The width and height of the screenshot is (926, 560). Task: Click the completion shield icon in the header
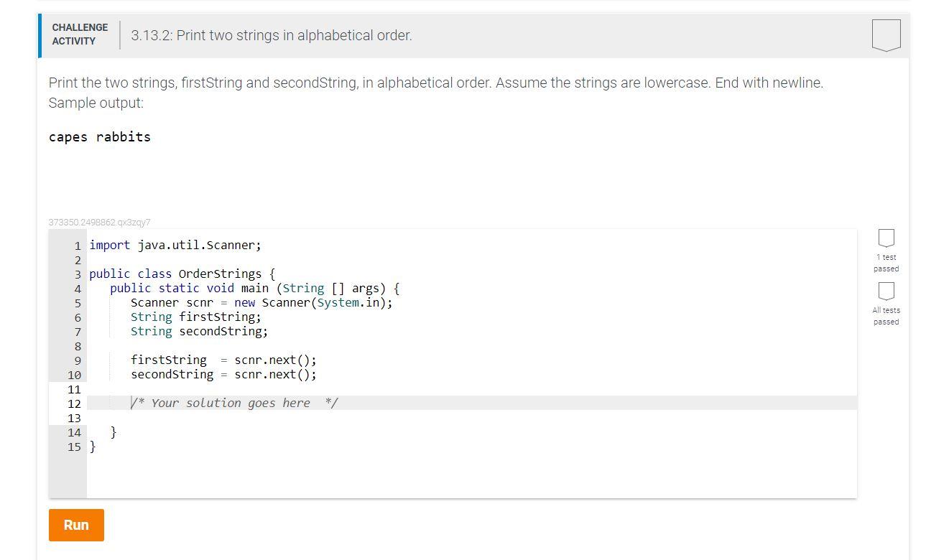click(x=886, y=34)
